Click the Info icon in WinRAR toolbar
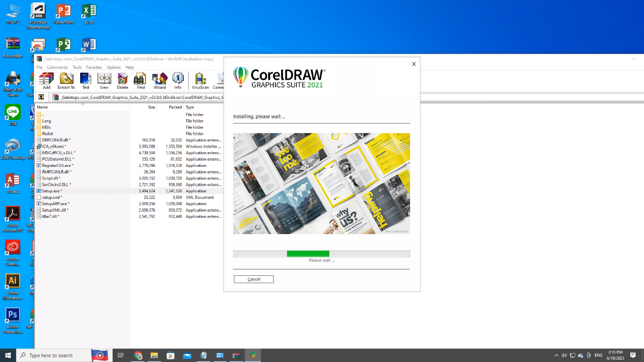Image resolution: width=644 pixels, height=362 pixels. 178,81
